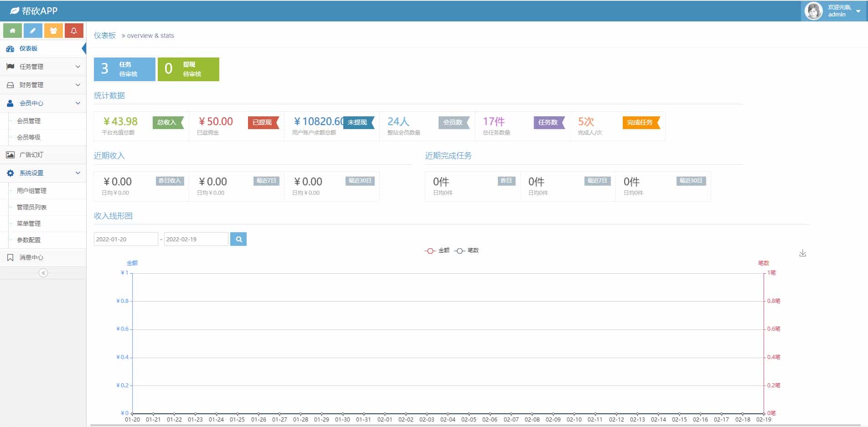Image resolution: width=868 pixels, height=427 pixels.
Task: Click the orange user shortcut icon
Action: pos(53,31)
